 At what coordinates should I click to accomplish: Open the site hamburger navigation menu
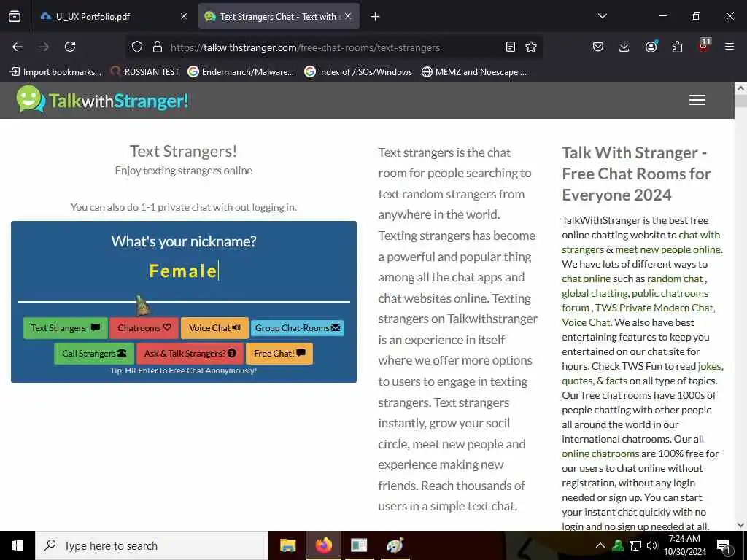coord(697,100)
